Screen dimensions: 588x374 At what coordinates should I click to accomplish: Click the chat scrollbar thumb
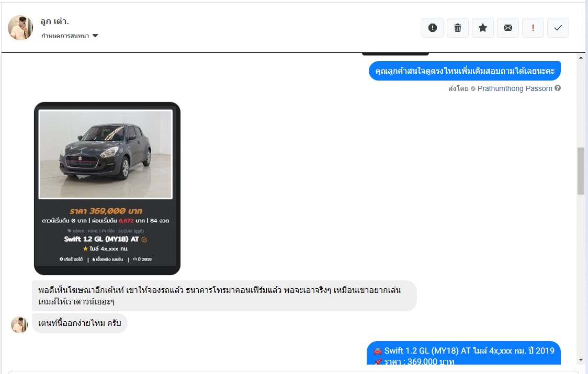(x=581, y=171)
